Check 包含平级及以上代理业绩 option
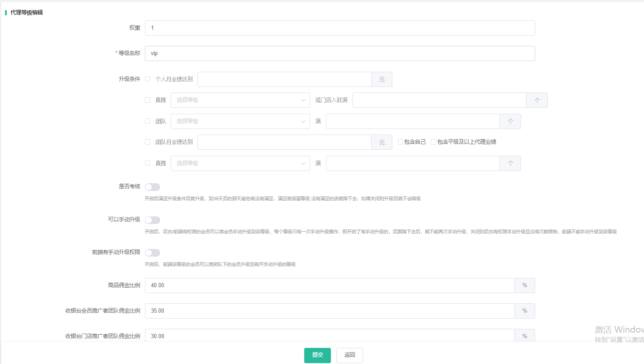 coord(433,142)
